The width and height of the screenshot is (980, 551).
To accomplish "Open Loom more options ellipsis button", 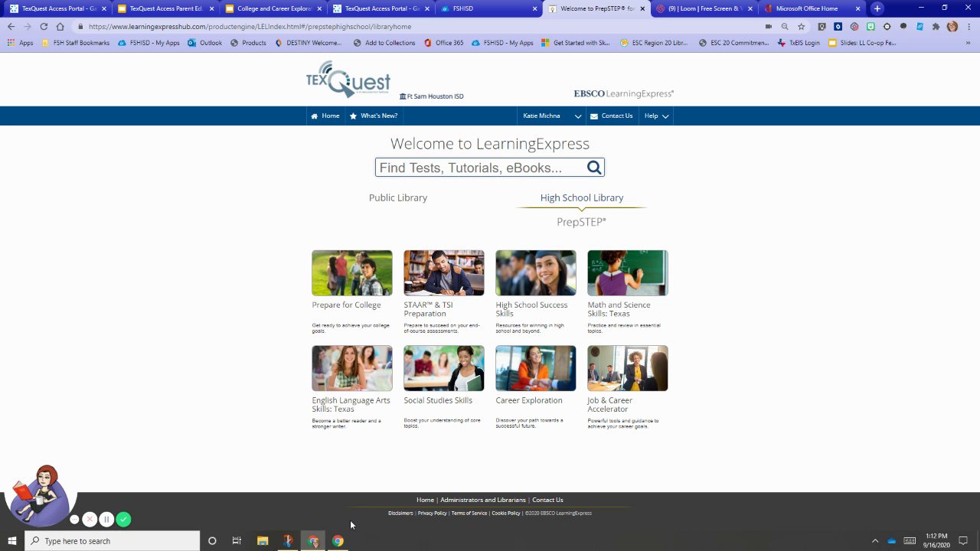I will click(74, 520).
